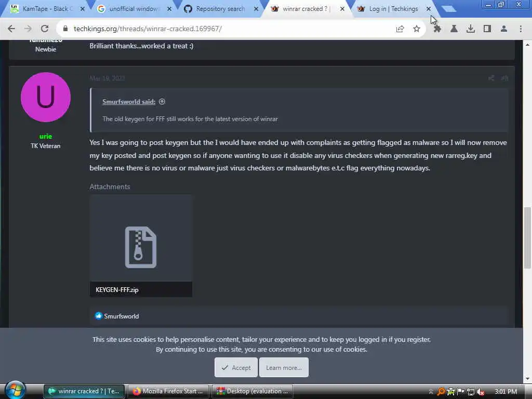Click the scrollbar up arrow
This screenshot has width=532, height=399.
[x=527, y=45]
